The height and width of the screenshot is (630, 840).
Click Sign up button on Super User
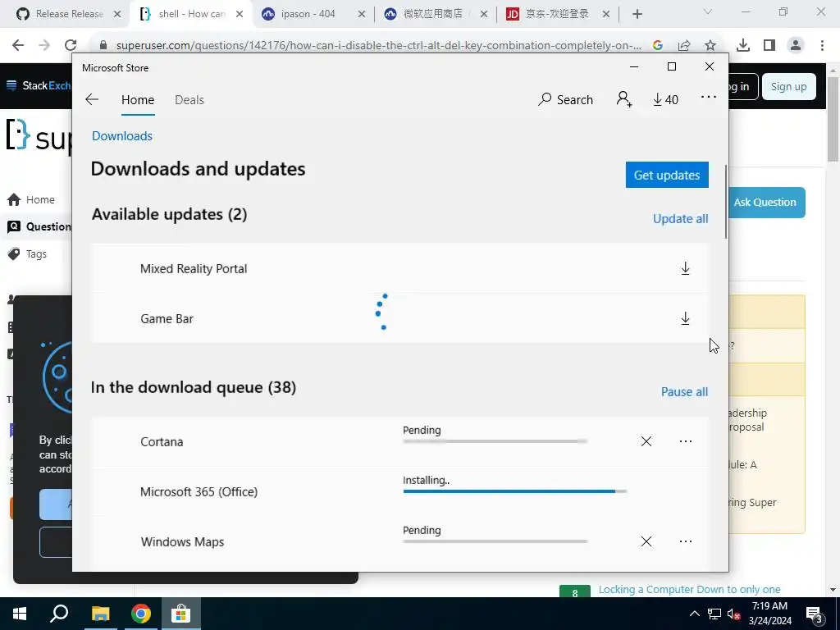point(788,86)
